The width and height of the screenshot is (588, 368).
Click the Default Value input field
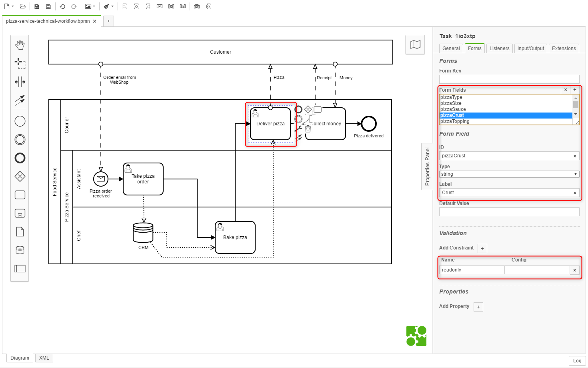(x=509, y=212)
